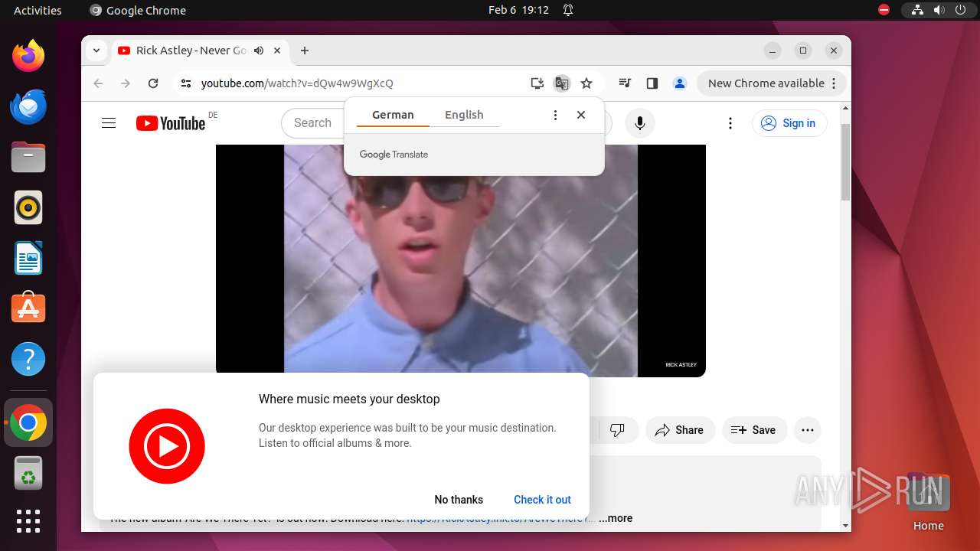
Task: Open the Help icon in the dock
Action: [28, 359]
